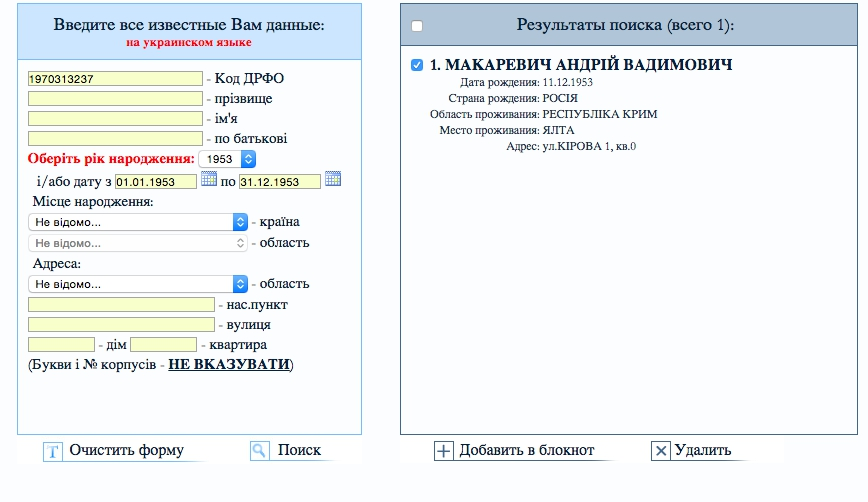Click the magnifier search icon

260,451
